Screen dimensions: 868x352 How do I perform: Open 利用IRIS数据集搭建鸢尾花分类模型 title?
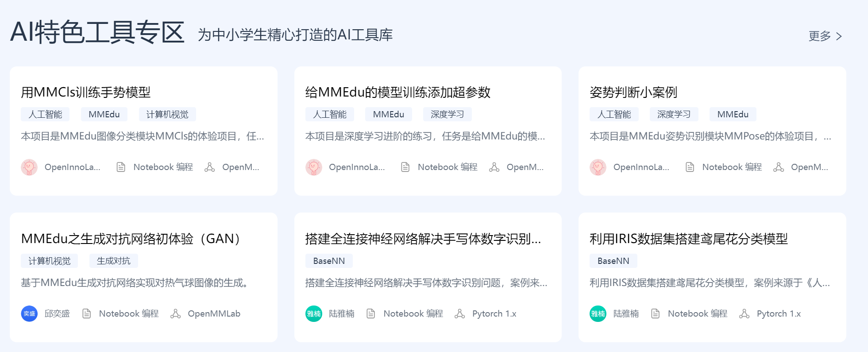[x=689, y=239]
